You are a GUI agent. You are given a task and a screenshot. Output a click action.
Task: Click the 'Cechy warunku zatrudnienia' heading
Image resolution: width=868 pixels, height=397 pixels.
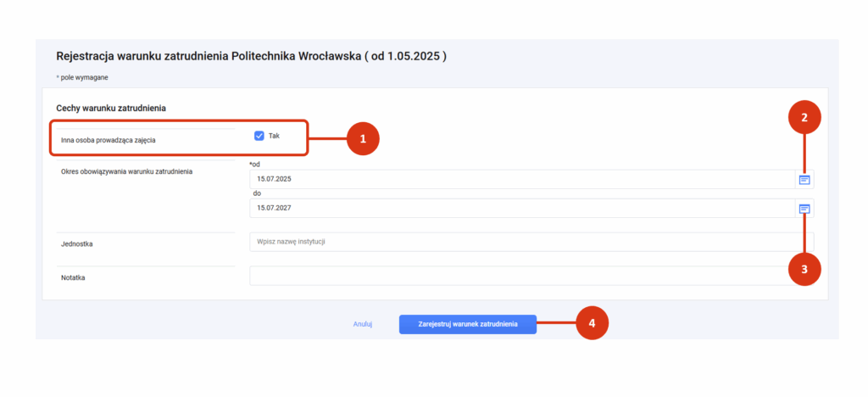[111, 109]
